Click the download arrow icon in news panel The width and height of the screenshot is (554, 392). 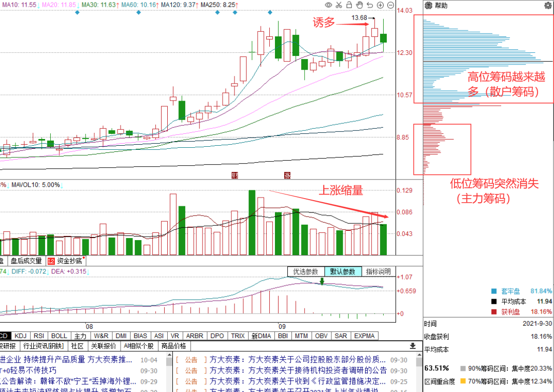click(x=412, y=346)
